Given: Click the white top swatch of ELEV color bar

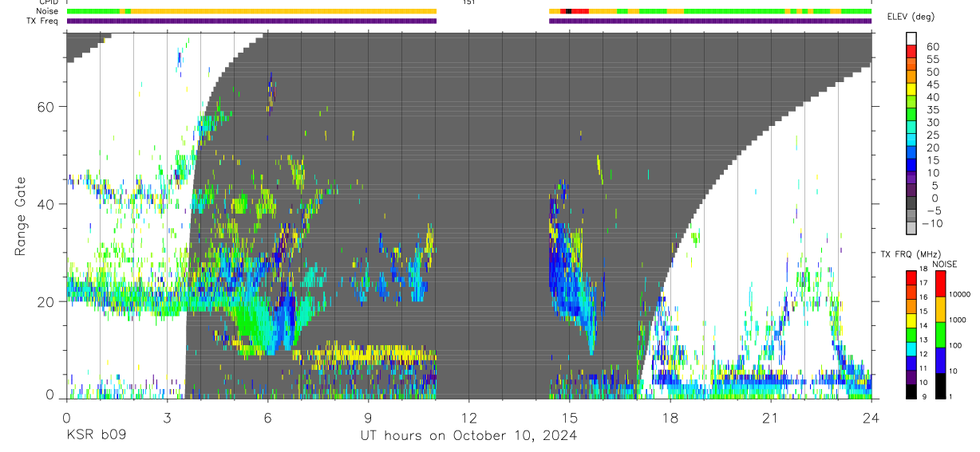Looking at the screenshot, I should (x=911, y=40).
